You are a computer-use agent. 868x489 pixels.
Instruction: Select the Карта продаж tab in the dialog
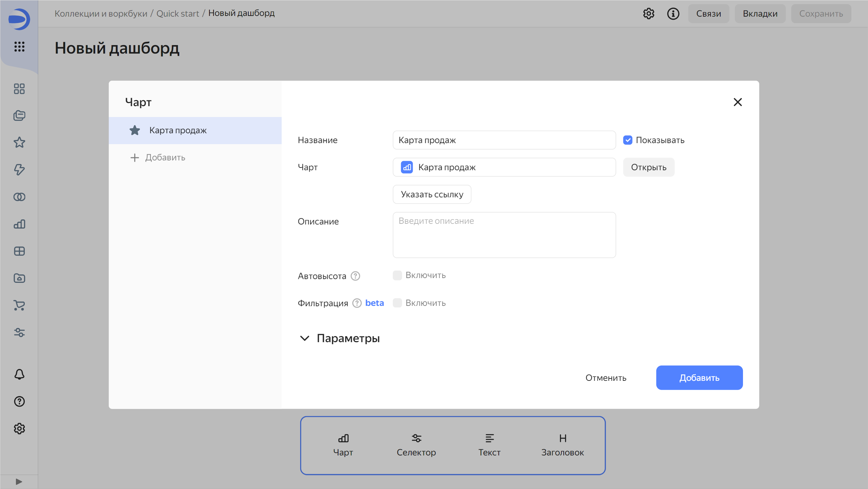coord(178,130)
